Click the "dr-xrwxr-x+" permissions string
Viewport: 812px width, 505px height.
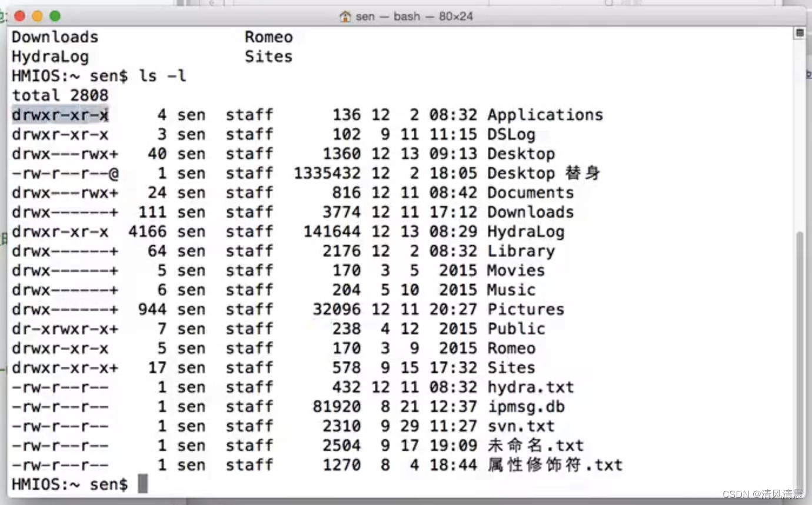click(x=65, y=328)
